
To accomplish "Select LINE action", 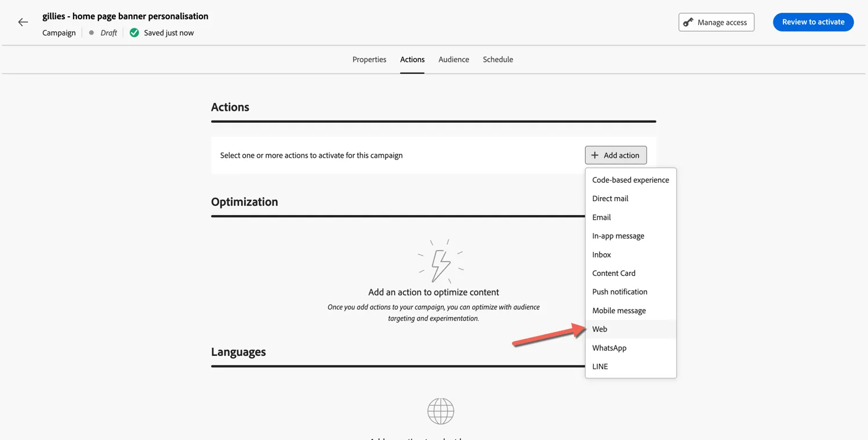I will (631, 366).
